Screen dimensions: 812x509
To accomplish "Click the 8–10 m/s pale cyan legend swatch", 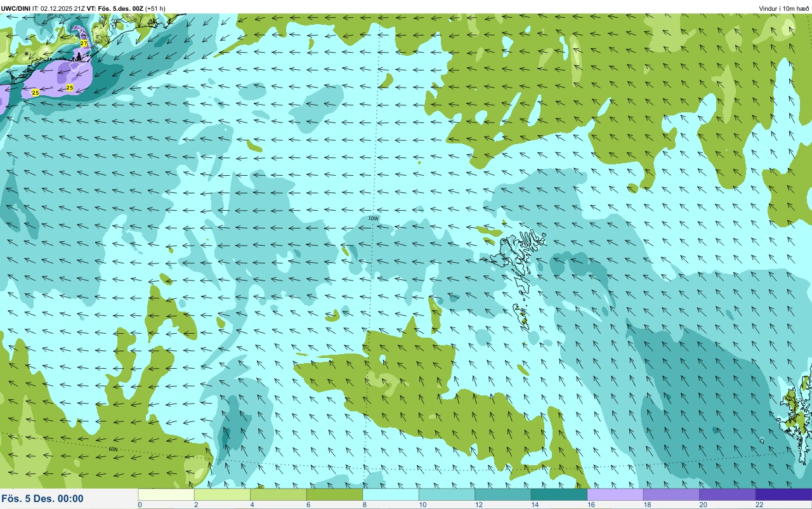I will (391, 494).
